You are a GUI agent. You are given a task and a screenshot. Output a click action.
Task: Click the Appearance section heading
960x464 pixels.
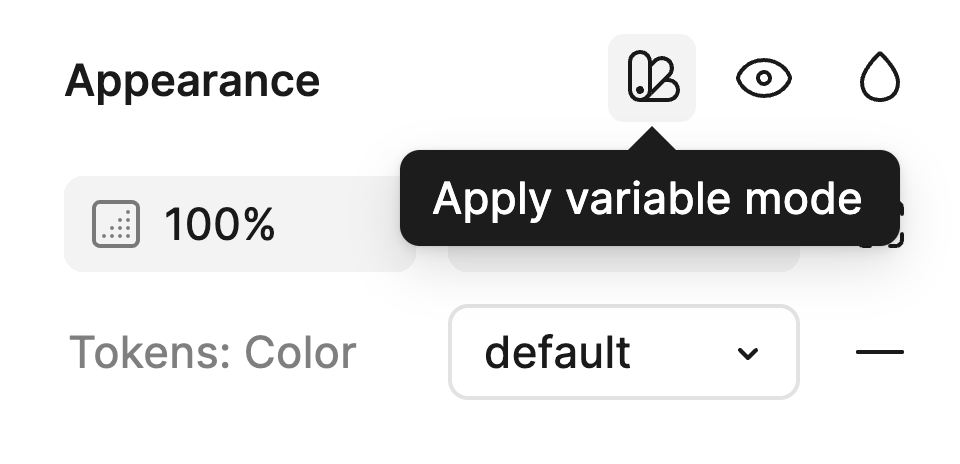point(192,80)
